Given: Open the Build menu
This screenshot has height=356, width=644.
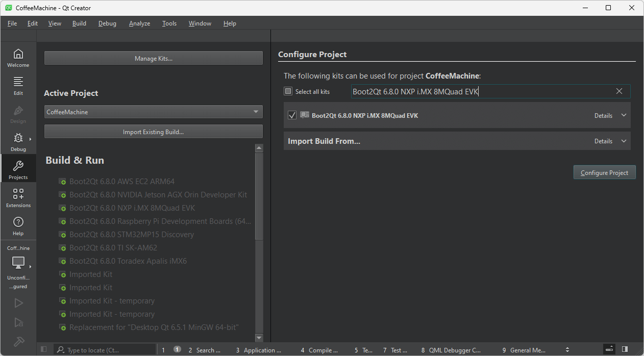Looking at the screenshot, I should 79,23.
